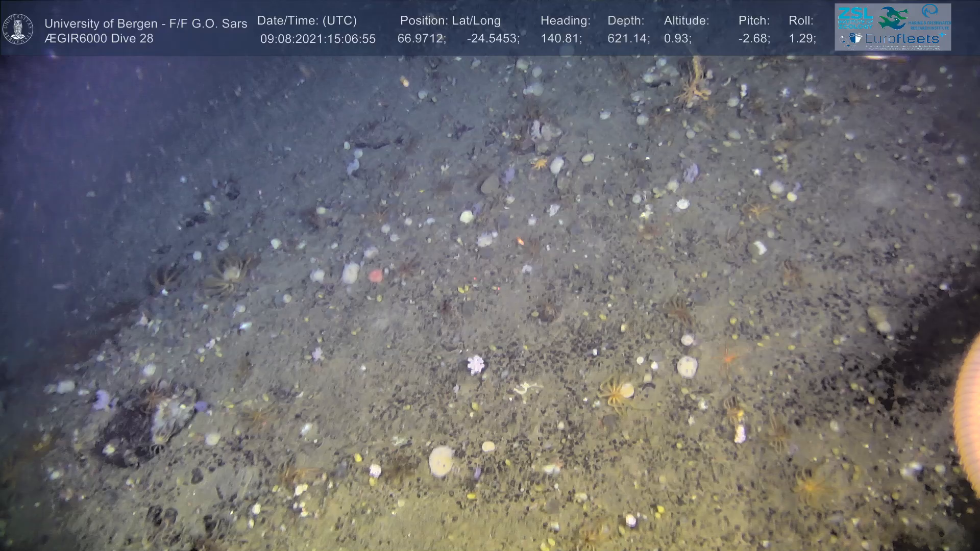Screen dimensions: 980x551
Task: Click the University of Bergen - F/F G.O. Sars text
Action: point(145,23)
